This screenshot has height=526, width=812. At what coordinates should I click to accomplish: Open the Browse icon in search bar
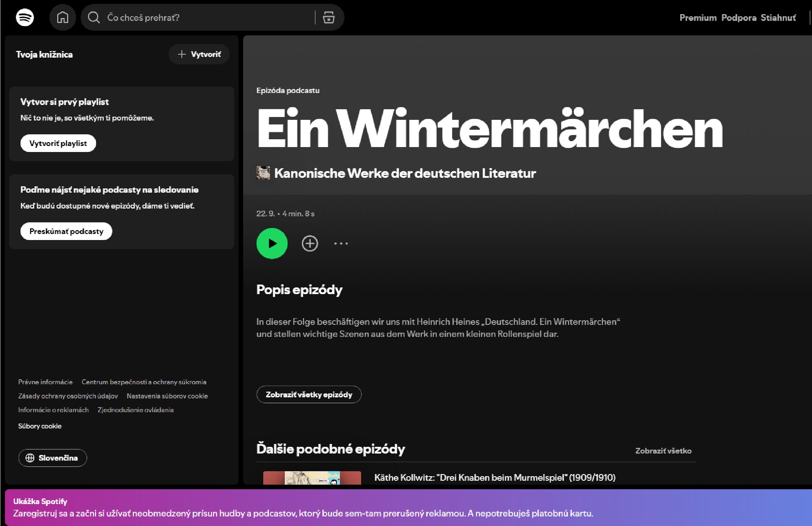click(329, 17)
